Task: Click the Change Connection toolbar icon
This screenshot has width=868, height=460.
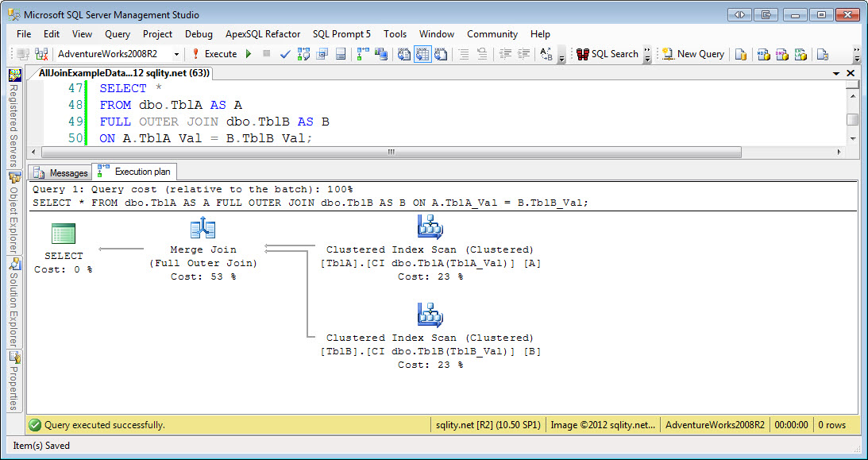Action: tap(41, 54)
